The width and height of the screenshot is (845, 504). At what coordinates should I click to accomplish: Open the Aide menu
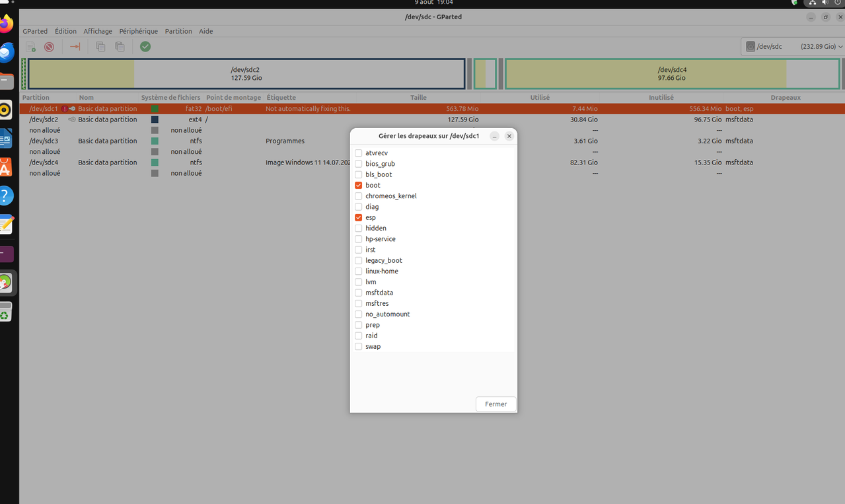pos(206,31)
